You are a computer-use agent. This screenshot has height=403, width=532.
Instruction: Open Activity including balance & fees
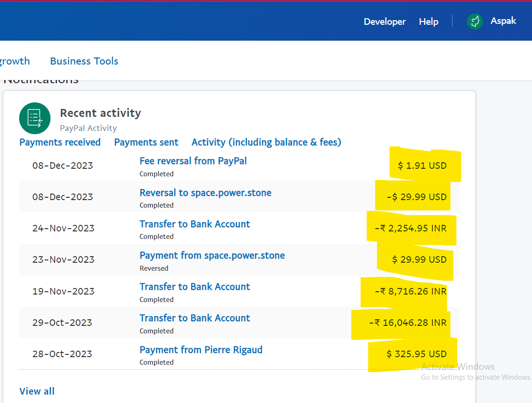pyautogui.click(x=266, y=142)
